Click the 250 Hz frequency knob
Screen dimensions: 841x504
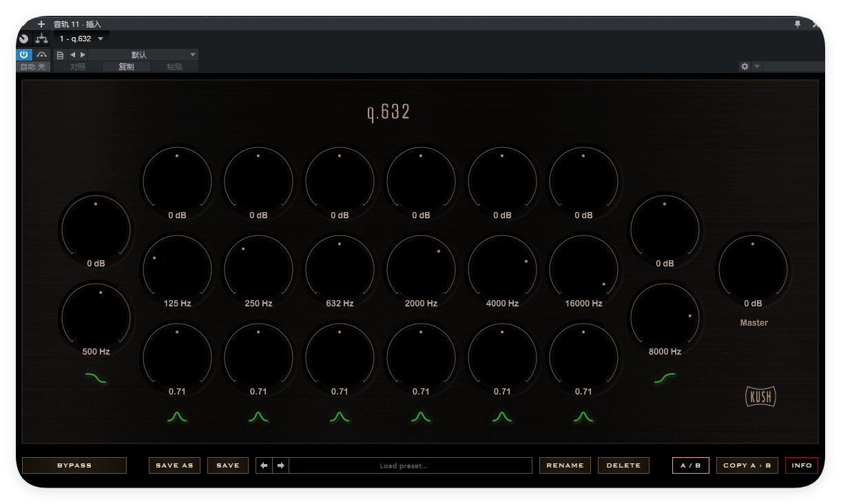pos(258,269)
